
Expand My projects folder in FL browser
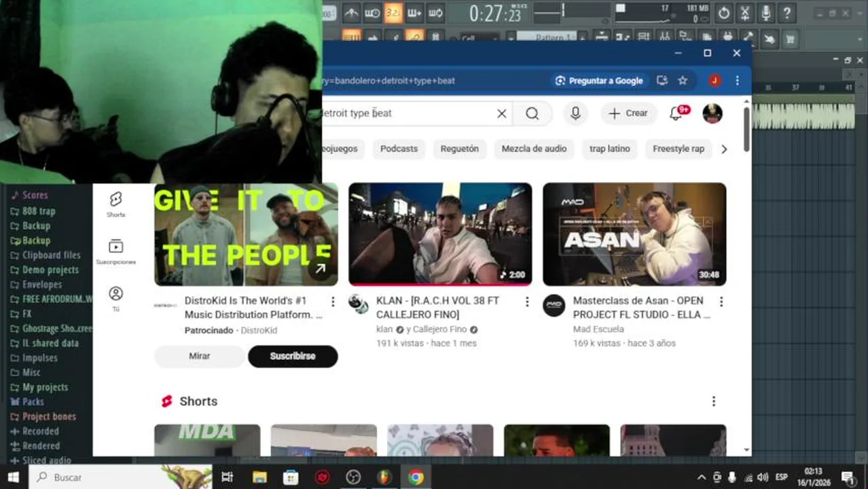point(39,387)
